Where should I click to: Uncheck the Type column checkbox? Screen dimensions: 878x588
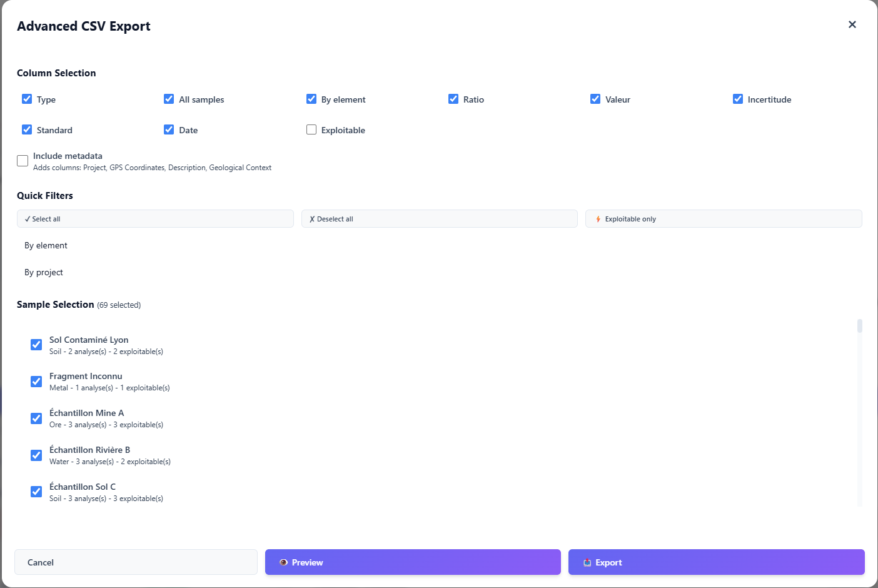(27, 98)
